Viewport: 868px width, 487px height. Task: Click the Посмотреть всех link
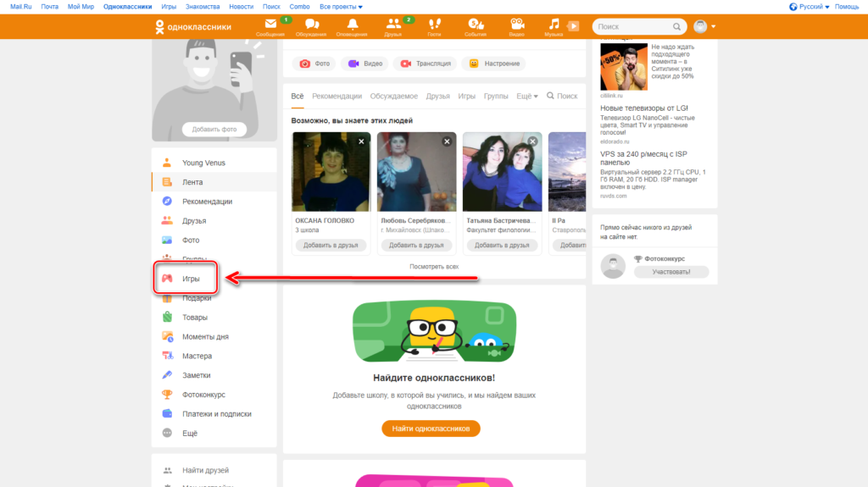pyautogui.click(x=434, y=266)
